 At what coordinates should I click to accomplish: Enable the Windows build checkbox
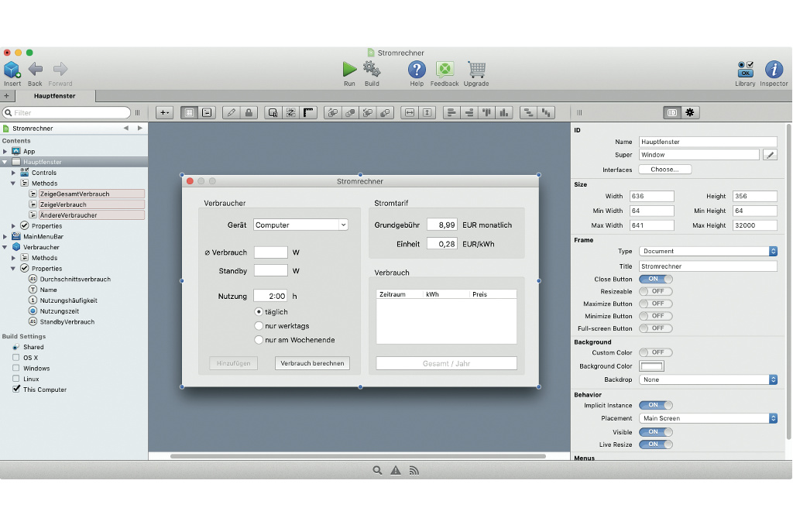coord(16,369)
